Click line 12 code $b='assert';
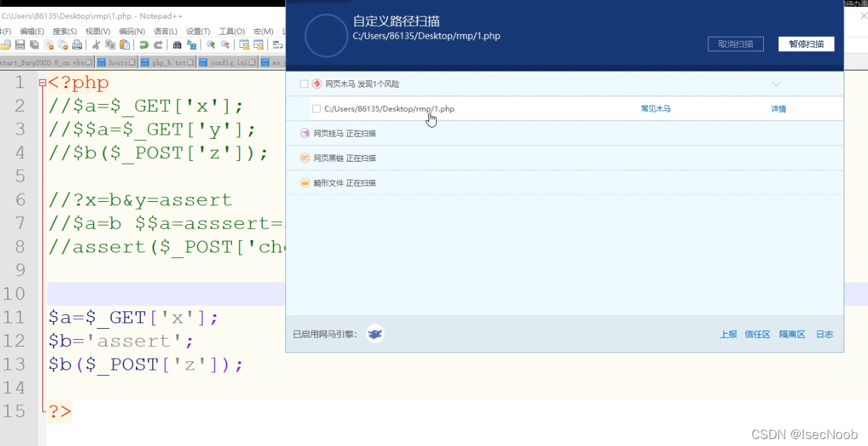Screen dimensions: 868x446 (121, 341)
